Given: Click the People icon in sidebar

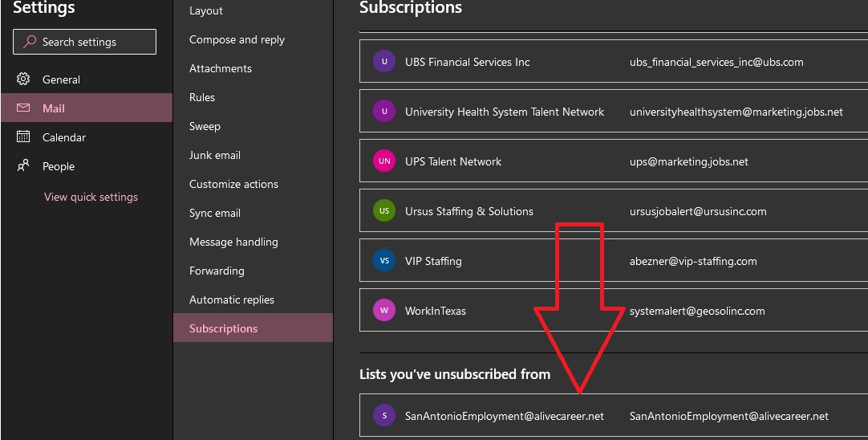Looking at the screenshot, I should 23,165.
